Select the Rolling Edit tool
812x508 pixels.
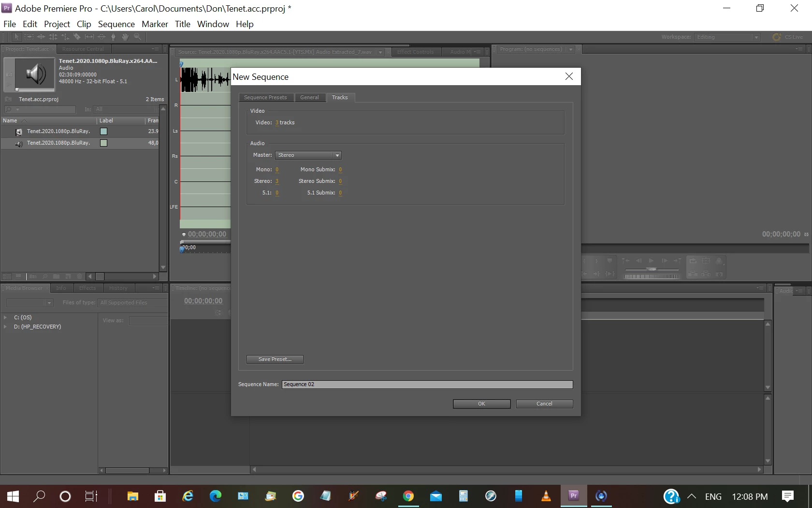pos(53,37)
